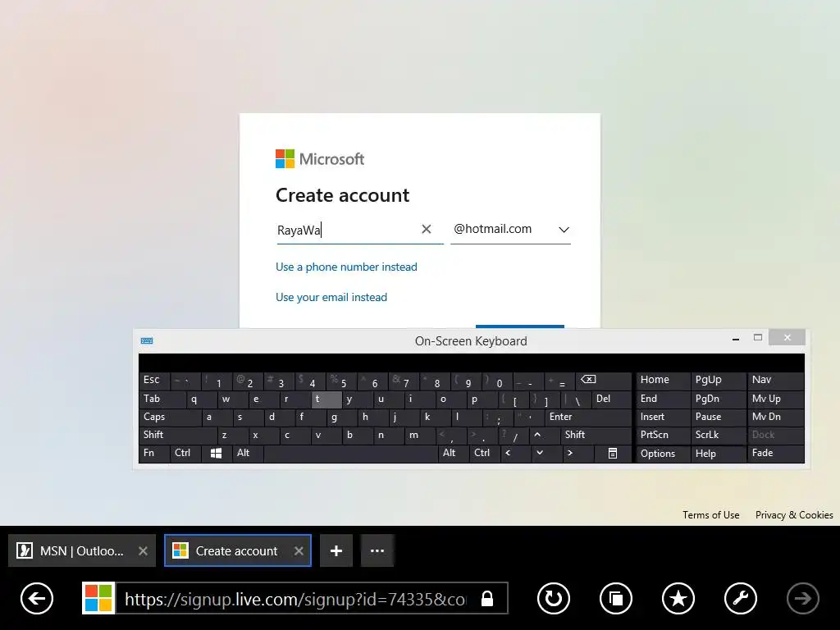The image size is (840, 630).
Task: Click the Fade key on keyboard
Action: tap(775, 453)
